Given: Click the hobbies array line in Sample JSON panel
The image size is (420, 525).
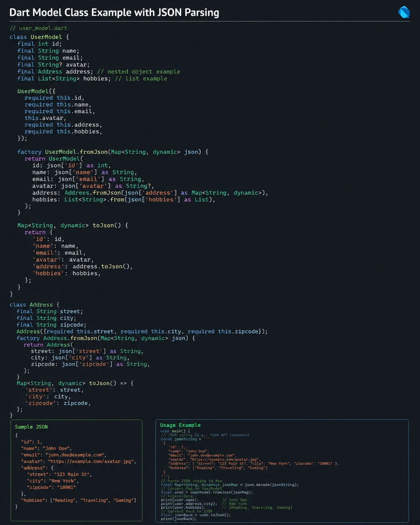Looking at the screenshot, I should (79, 500).
